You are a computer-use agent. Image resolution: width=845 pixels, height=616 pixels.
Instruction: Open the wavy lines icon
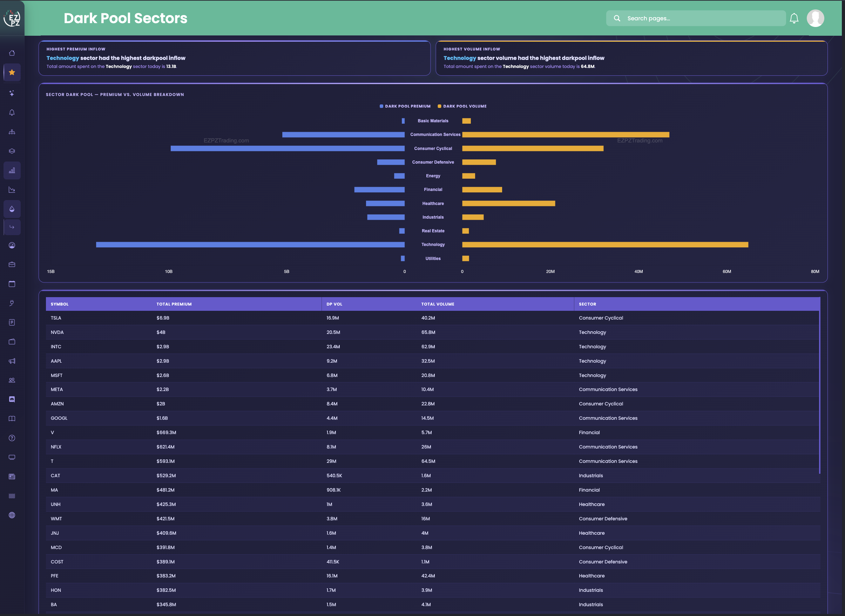click(x=12, y=496)
